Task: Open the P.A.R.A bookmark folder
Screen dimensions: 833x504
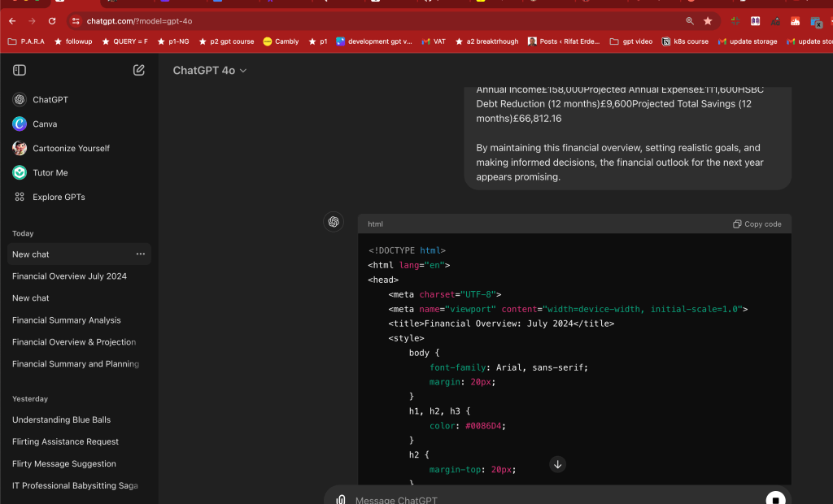Action: click(x=26, y=41)
